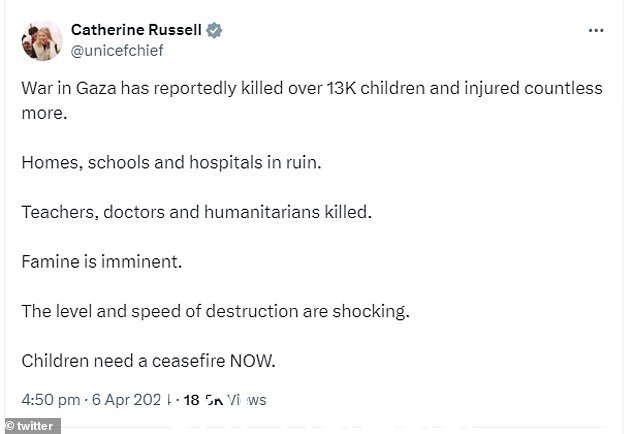Click the Famine is imminent sentence
Viewport: 634px width, 434px height.
point(101,262)
